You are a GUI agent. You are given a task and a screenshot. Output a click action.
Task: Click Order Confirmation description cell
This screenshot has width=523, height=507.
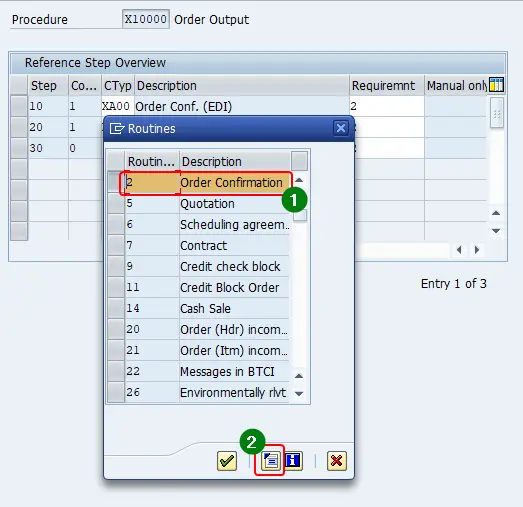(x=235, y=182)
